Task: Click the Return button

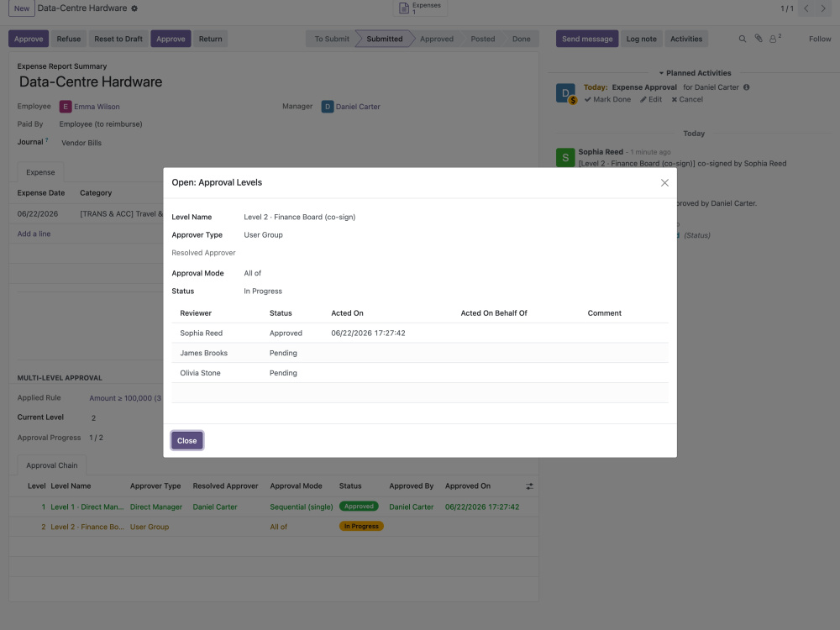Action: pyautogui.click(x=211, y=39)
